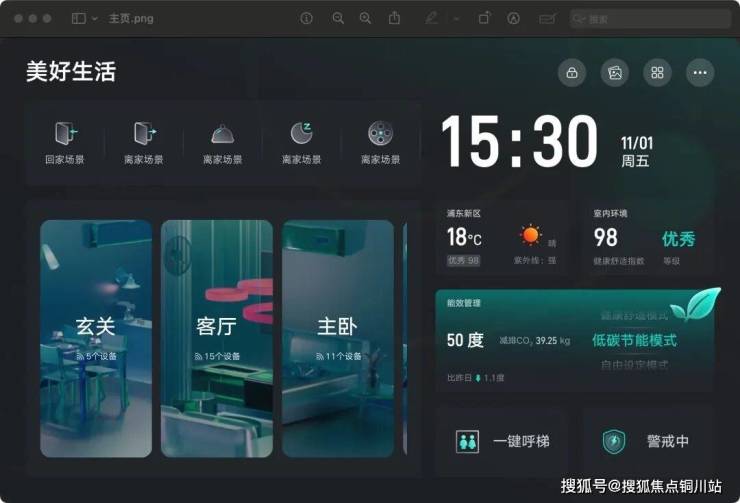
Task: Activate the 回家场景 door-enter scene icon
Action: (x=64, y=134)
